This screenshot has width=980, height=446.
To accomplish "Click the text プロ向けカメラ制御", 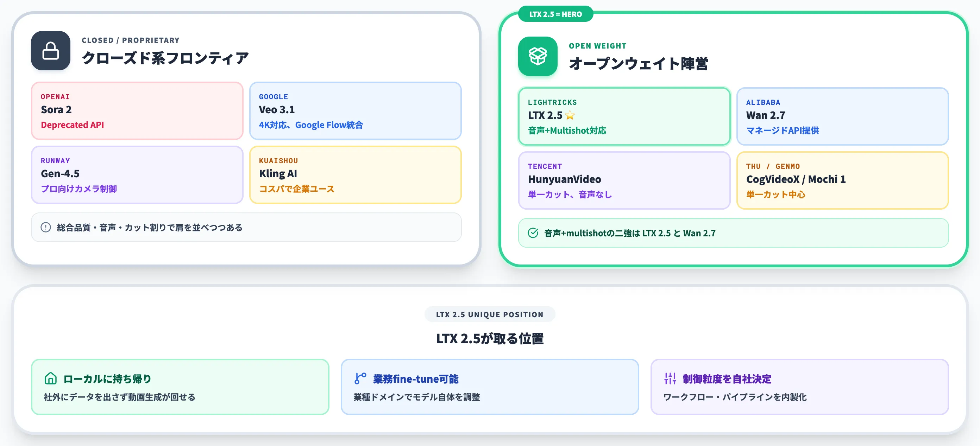I will [x=79, y=189].
